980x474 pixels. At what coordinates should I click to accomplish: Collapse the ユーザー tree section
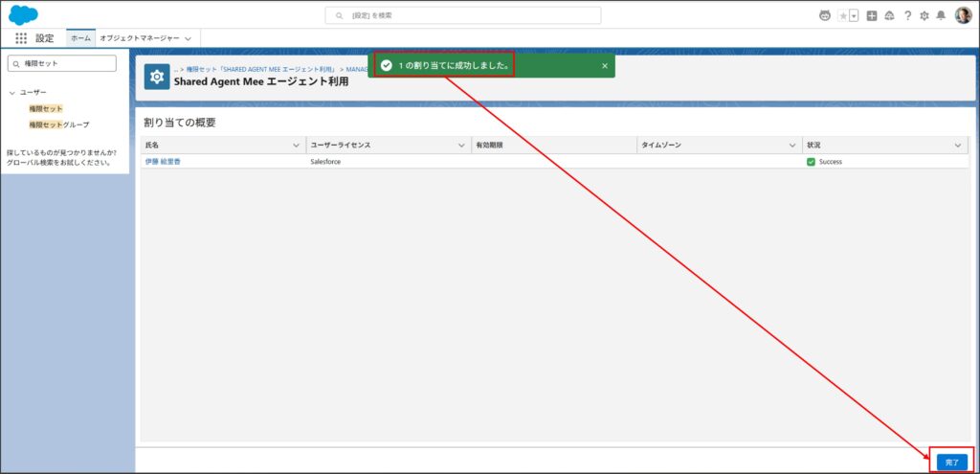click(x=11, y=93)
